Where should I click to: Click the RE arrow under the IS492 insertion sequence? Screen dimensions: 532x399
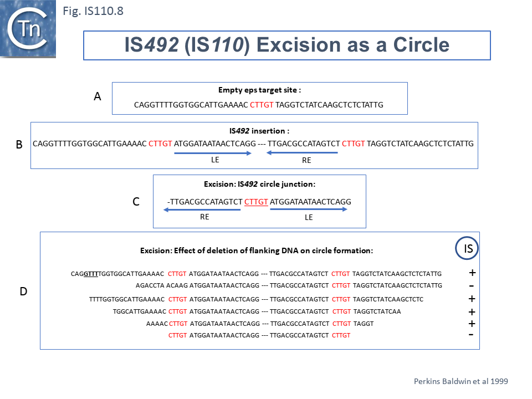click(302, 154)
